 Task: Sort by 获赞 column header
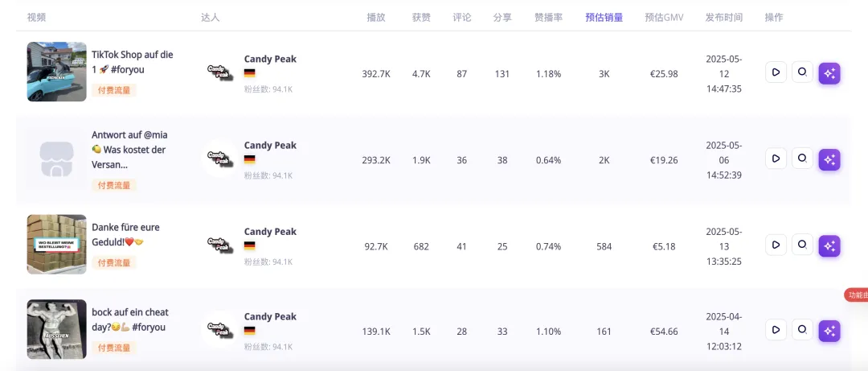(x=421, y=17)
